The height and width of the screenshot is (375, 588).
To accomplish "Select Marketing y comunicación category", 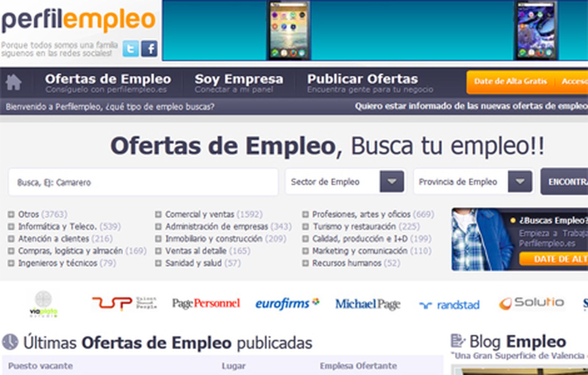I will tap(372, 251).
